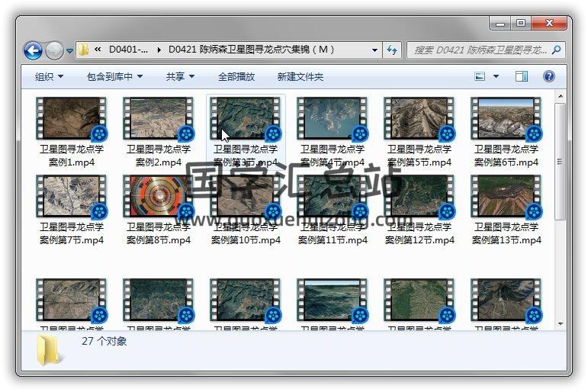Open the 包含到库中 menu
The image size is (588, 392).
[x=114, y=77]
